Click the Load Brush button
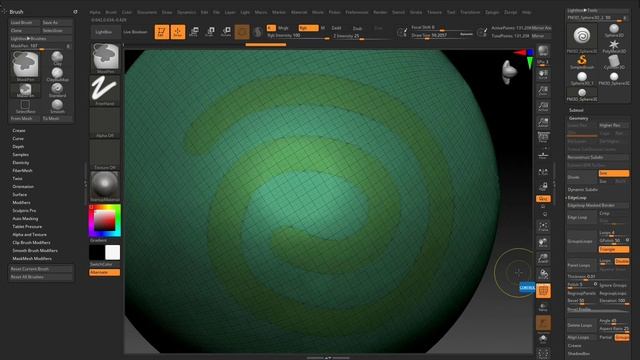Image resolution: width=640 pixels, height=360 pixels. [25, 22]
